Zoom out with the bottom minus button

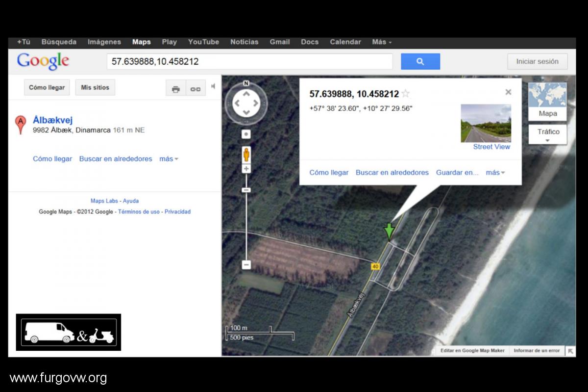pos(246,265)
